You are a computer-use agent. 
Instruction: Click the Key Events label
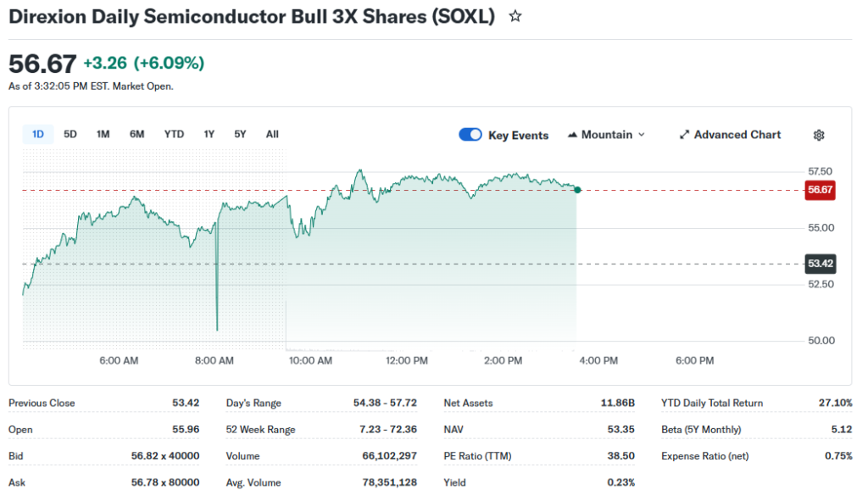tap(518, 136)
